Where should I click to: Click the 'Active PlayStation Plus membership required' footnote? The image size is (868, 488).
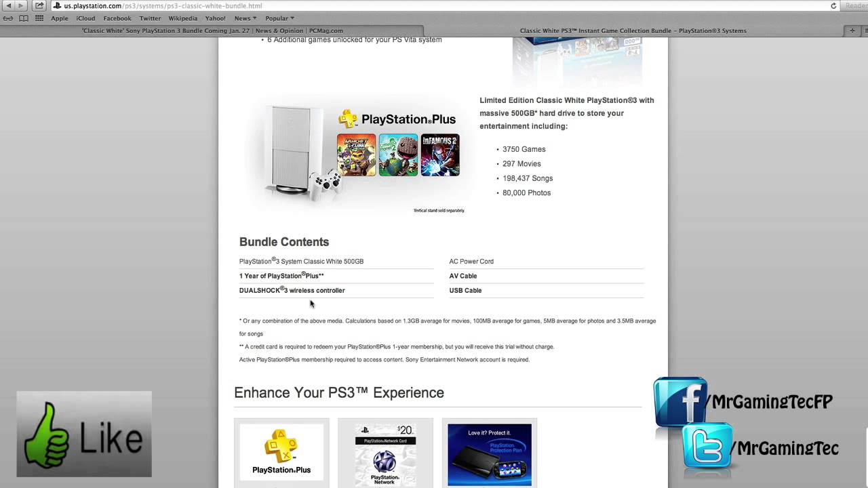pyautogui.click(x=384, y=359)
